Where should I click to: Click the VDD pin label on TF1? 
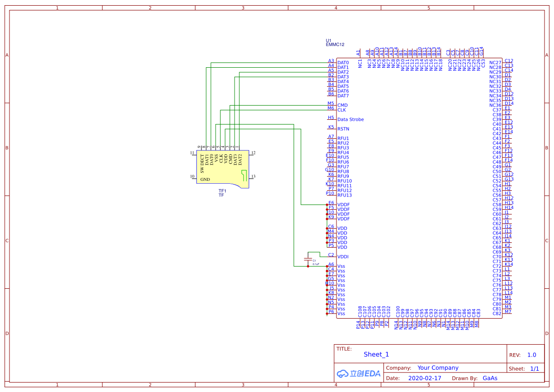[x=226, y=159]
